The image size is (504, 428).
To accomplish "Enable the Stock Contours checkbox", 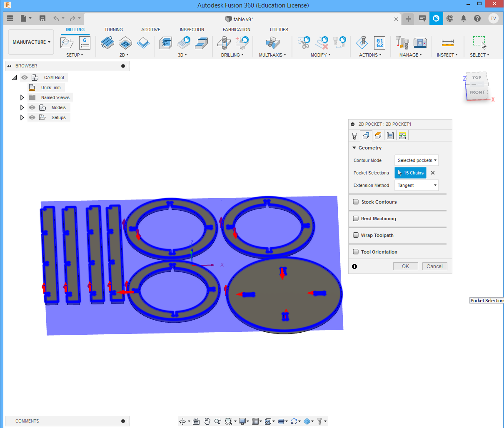I will (356, 202).
